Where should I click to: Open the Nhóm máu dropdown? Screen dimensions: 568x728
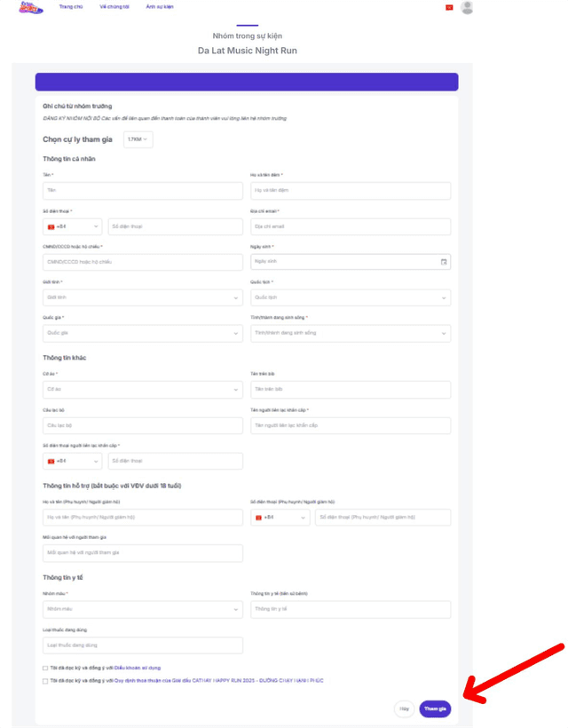142,609
